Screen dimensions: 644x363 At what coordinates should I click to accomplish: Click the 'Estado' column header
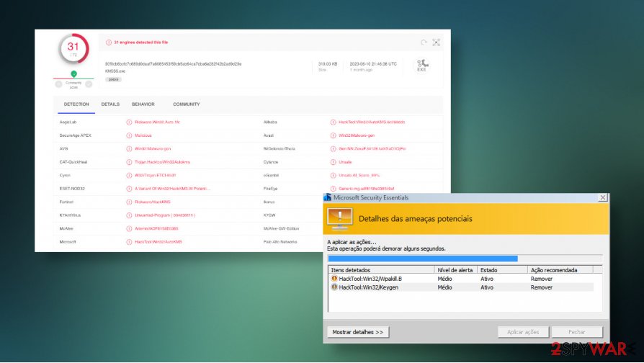pyautogui.click(x=503, y=270)
